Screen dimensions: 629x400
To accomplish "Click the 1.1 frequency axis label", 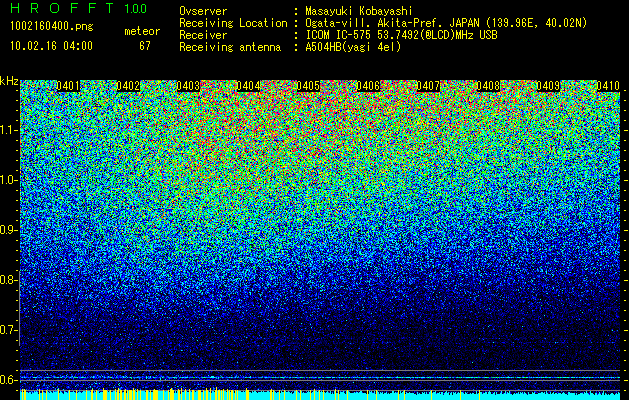I will click(x=9, y=130).
